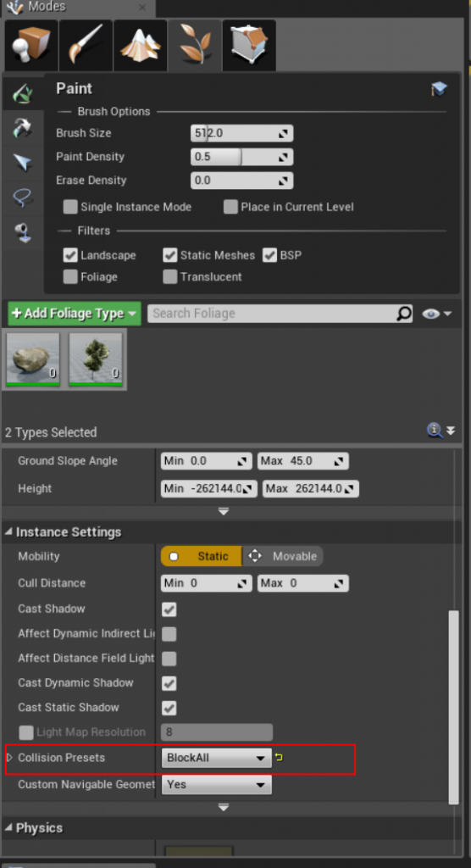Screen dimensions: 471x868
Task: Click the arrows icon beside the info icon
Action: (451, 431)
